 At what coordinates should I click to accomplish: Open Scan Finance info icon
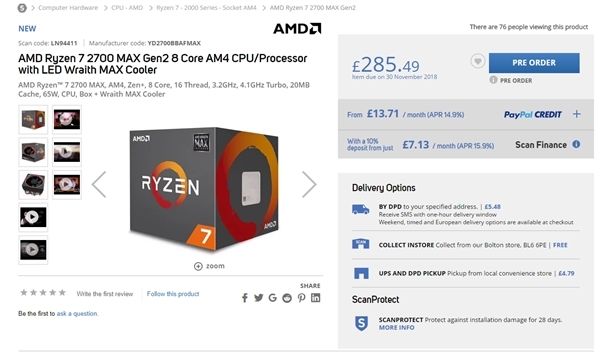(576, 145)
